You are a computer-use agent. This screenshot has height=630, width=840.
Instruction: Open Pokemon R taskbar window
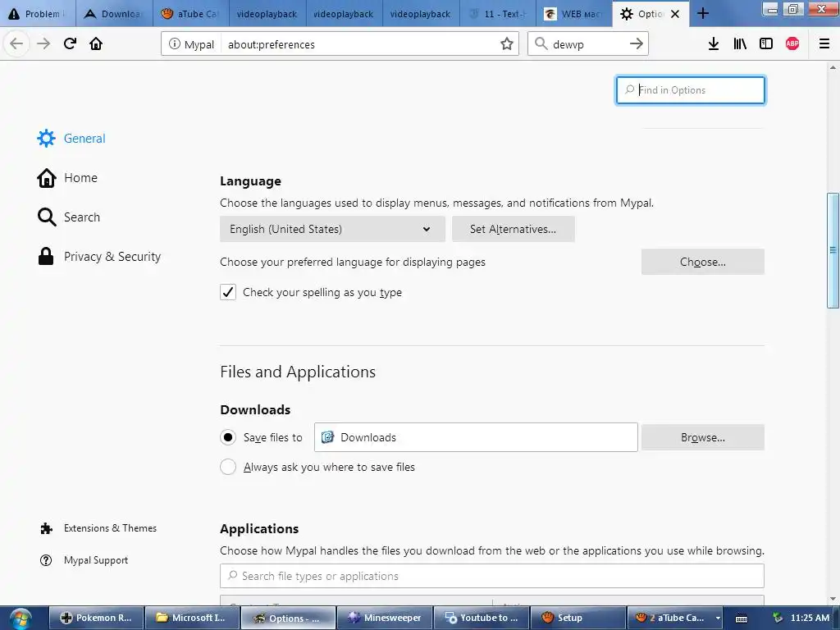point(97,619)
